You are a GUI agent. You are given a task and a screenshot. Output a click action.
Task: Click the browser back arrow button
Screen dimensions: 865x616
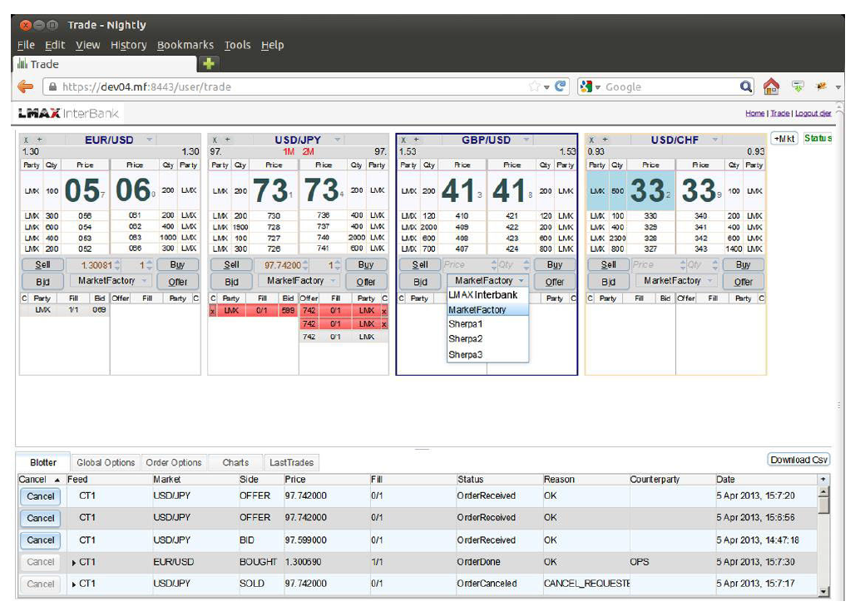pos(26,86)
